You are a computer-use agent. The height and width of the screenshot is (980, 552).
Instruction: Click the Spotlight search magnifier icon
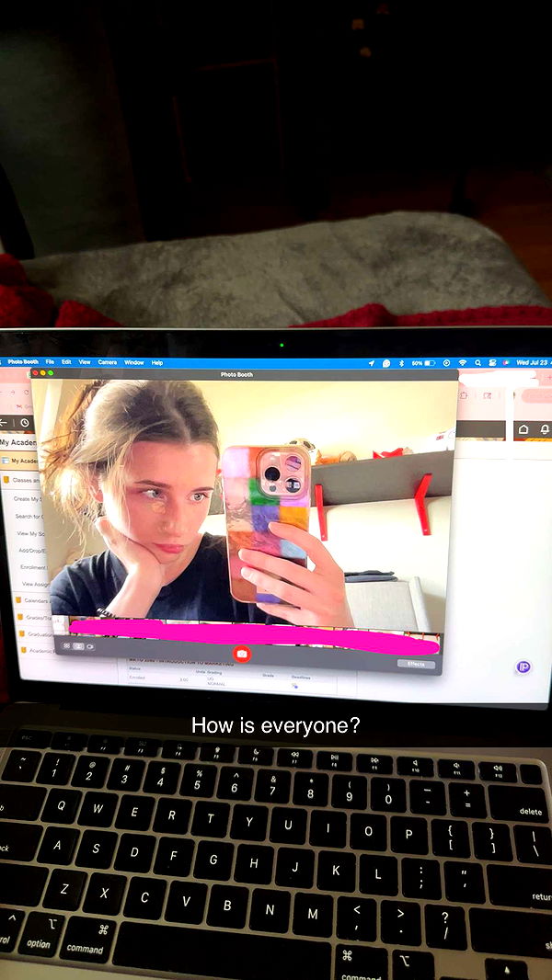click(x=477, y=363)
